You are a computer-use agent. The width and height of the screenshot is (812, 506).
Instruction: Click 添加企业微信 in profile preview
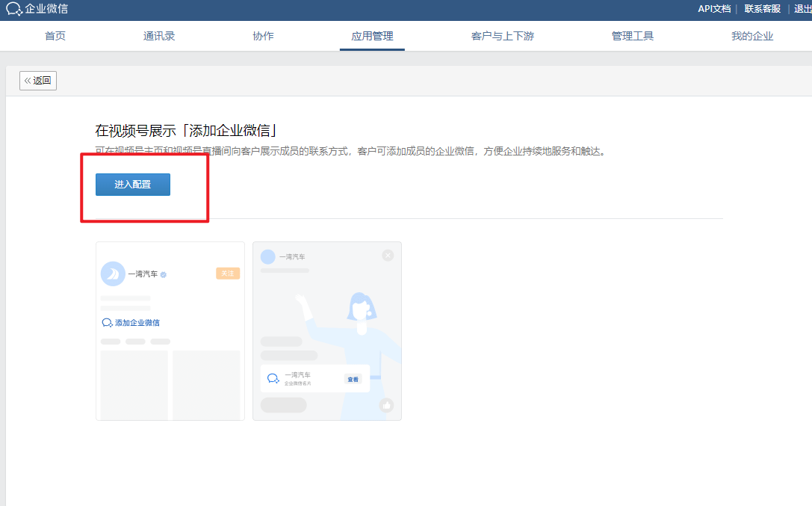pos(137,323)
